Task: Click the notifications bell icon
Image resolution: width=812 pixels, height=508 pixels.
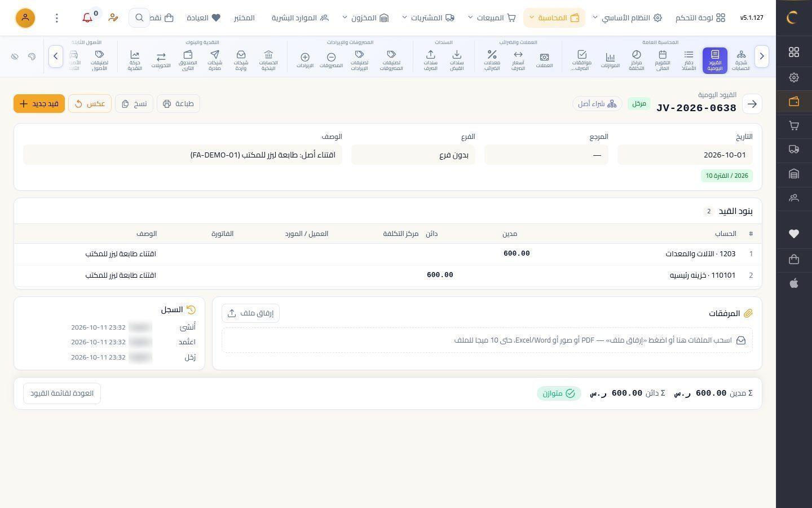Action: (87, 18)
